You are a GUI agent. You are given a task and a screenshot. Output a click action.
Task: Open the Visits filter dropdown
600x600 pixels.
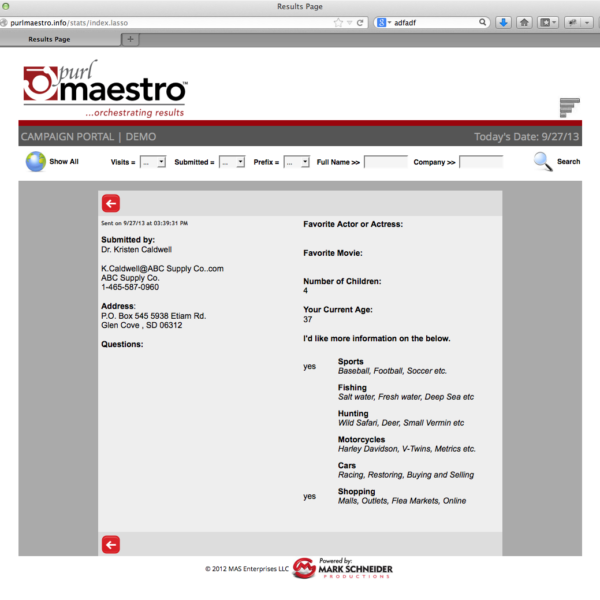(153, 161)
